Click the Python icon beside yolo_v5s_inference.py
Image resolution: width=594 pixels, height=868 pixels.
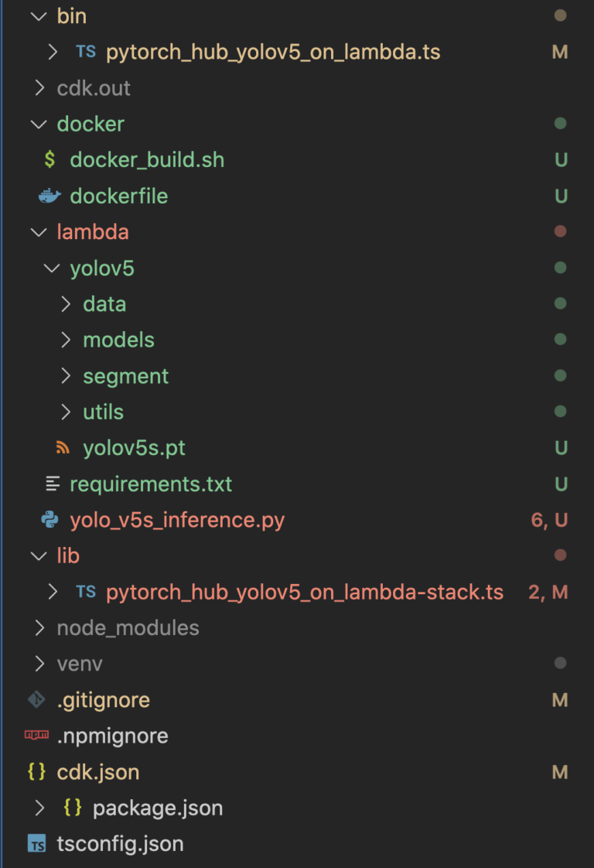coord(49,520)
